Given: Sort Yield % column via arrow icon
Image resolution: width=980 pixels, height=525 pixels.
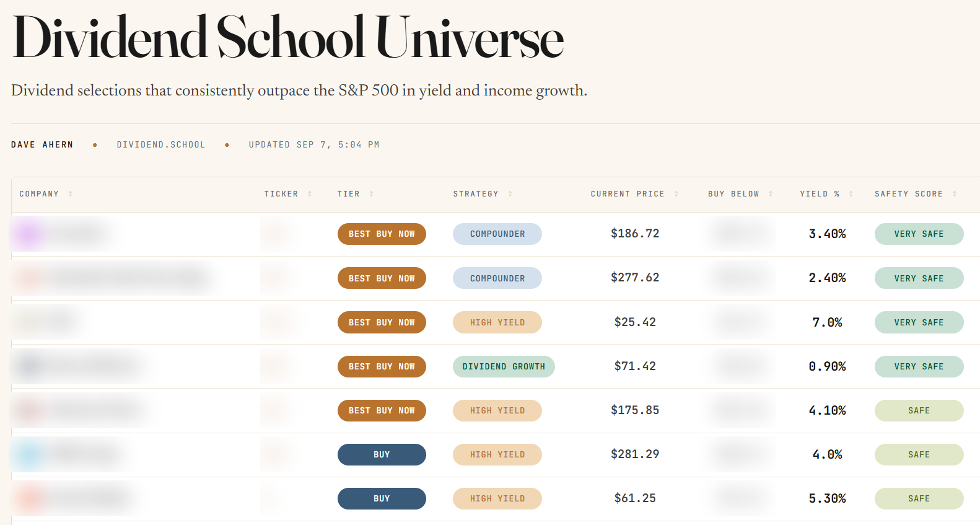Looking at the screenshot, I should pos(851,194).
